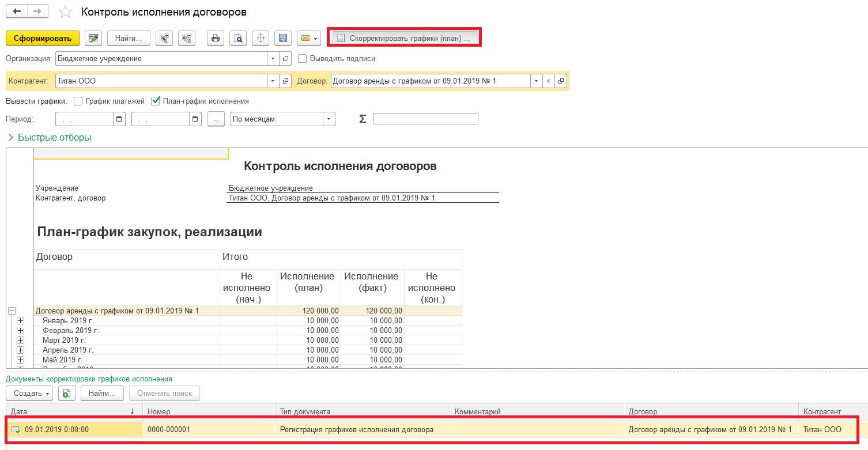This screenshot has width=868, height=450.
Task: Expand the Январь 2019 г. row
Action: (21, 321)
